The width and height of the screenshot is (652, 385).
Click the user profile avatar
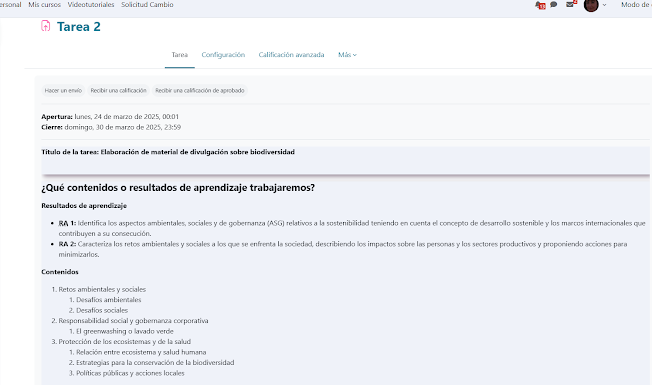tap(591, 5)
